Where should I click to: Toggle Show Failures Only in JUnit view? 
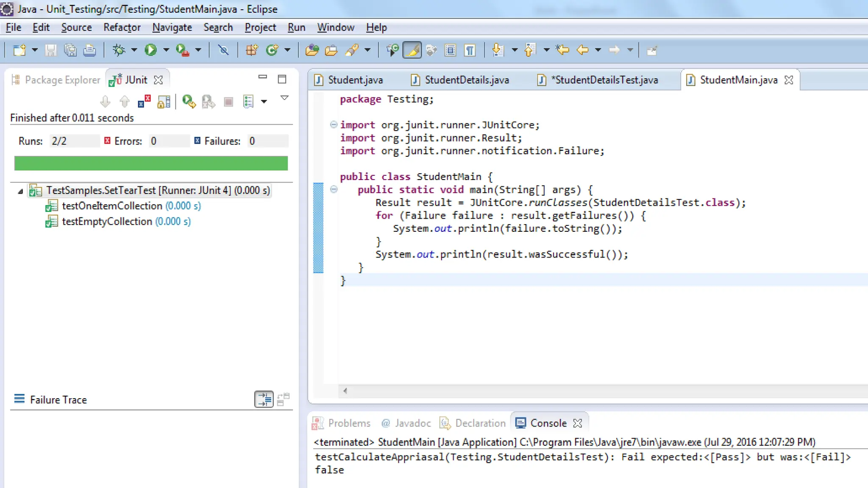(x=144, y=102)
